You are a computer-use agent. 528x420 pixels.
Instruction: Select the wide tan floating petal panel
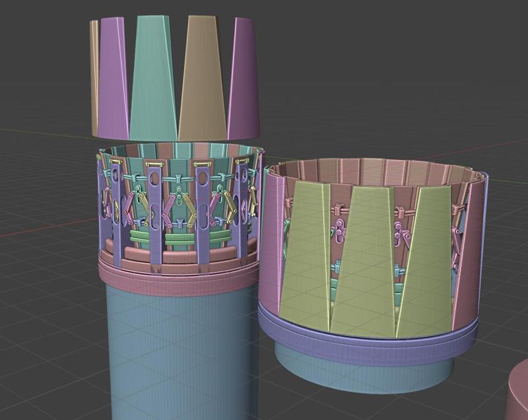pyautogui.click(x=202, y=79)
